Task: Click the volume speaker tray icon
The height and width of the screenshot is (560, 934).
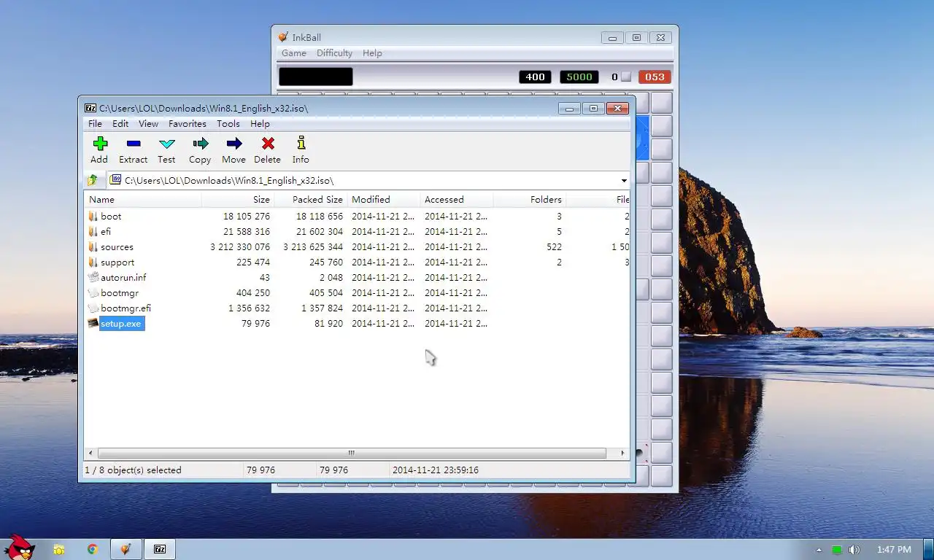Action: [854, 550]
